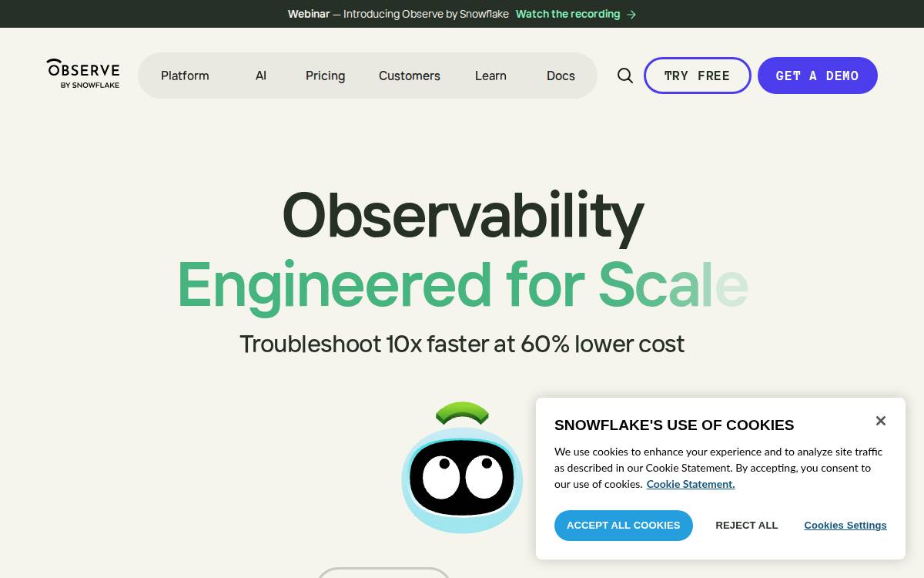Reject all cookies
924x578 pixels.
(747, 526)
